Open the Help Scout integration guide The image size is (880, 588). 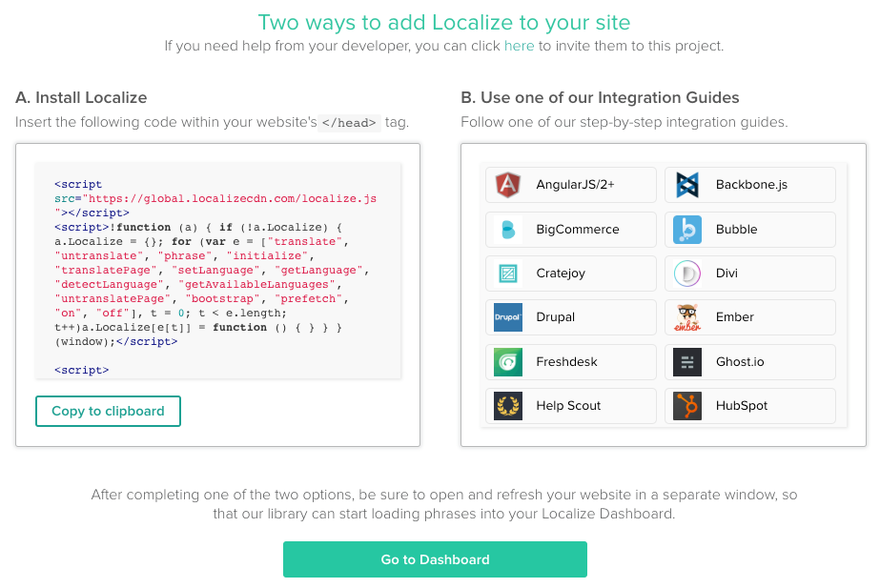coord(571,406)
